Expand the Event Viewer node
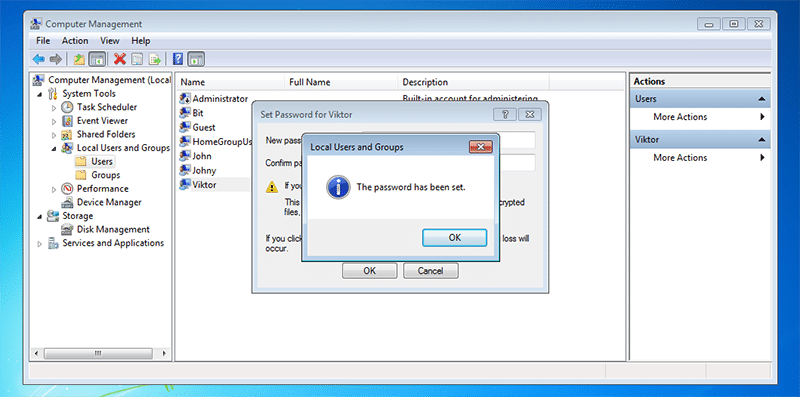800x397 pixels. 55,121
